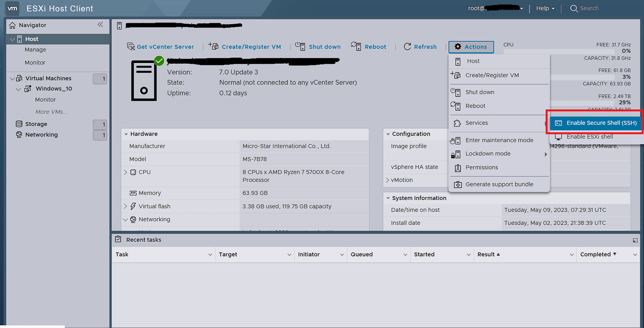
Task: Click the Actions gear icon
Action: click(458, 47)
